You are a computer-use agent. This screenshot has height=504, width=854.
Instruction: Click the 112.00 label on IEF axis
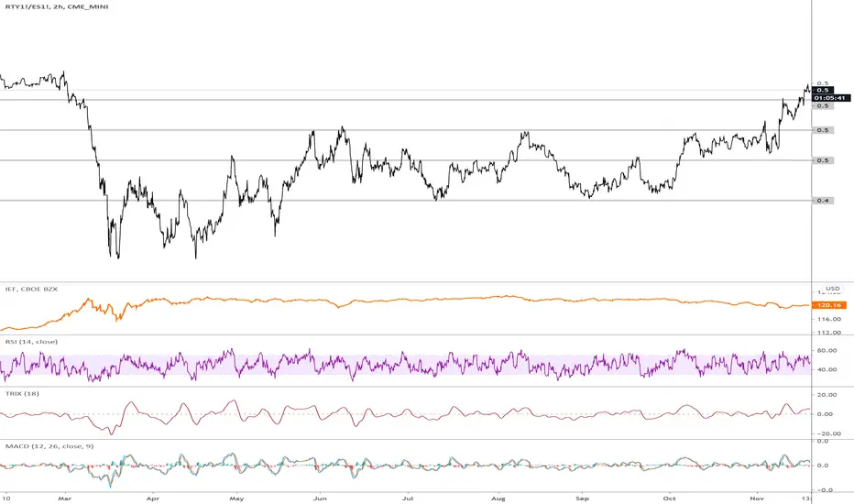click(829, 332)
